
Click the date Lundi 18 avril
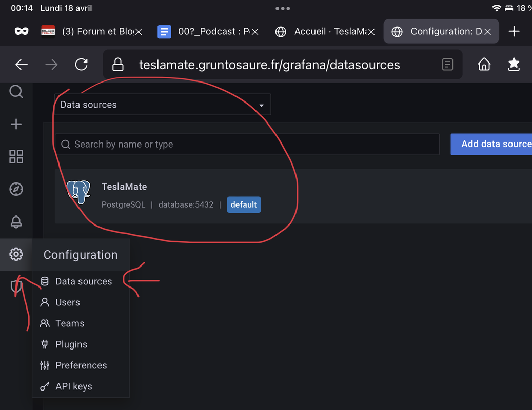66,8
